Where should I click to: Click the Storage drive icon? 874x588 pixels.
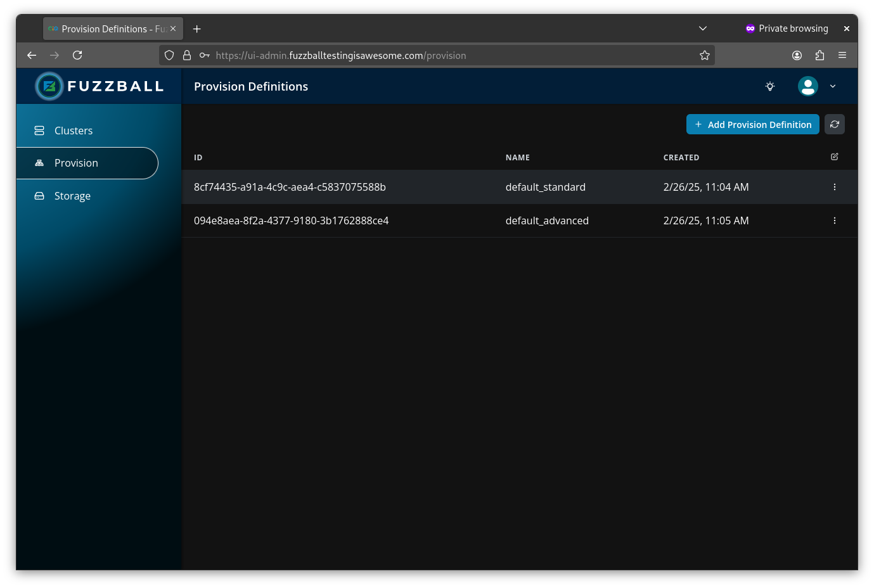point(39,196)
